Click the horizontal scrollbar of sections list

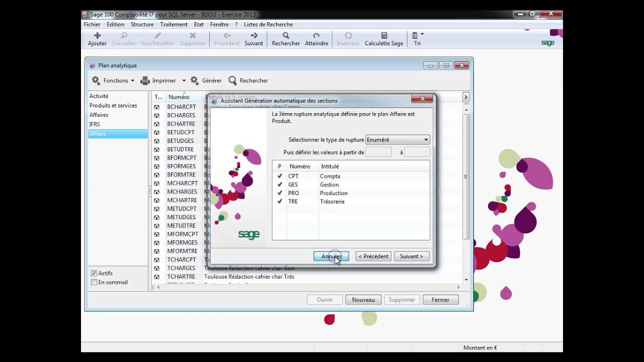point(308,287)
